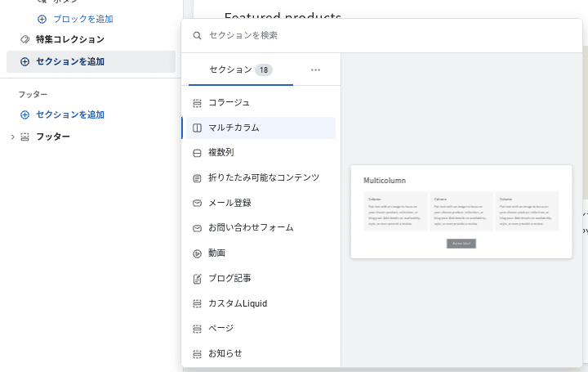
Task: Choose 折りたたみ可能なコンテンツ section
Action: [x=261, y=178]
